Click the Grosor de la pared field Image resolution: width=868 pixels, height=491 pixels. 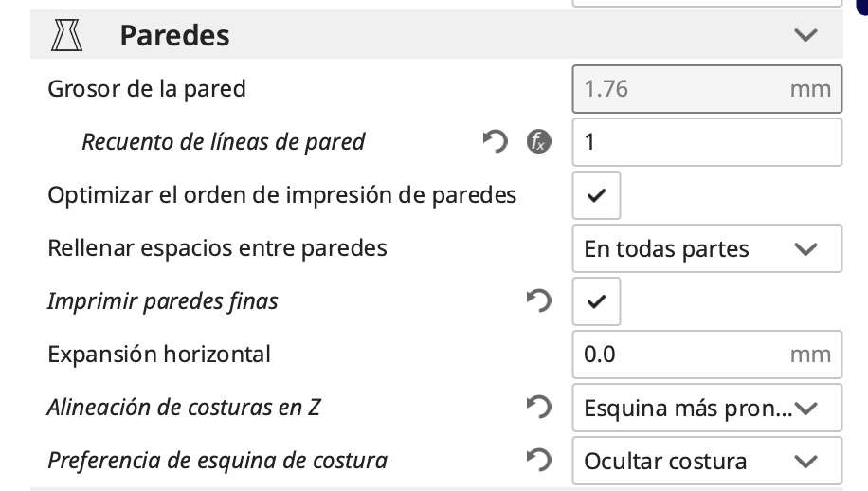pos(707,90)
